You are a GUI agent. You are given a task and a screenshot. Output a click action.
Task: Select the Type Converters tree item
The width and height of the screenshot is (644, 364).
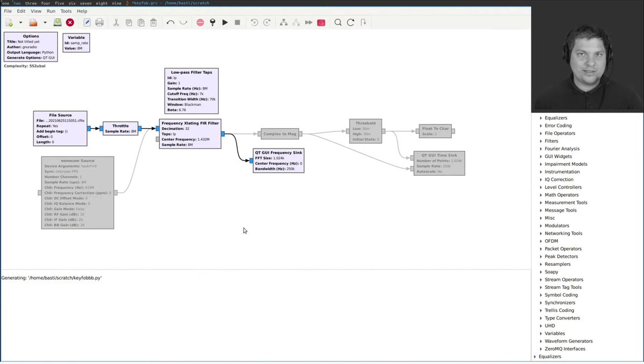[x=562, y=318]
